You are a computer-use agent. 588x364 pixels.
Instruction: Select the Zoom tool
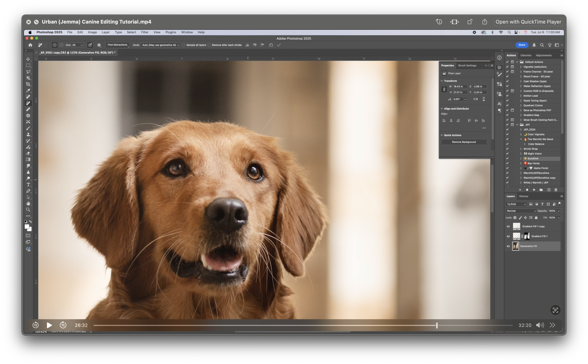point(28,210)
